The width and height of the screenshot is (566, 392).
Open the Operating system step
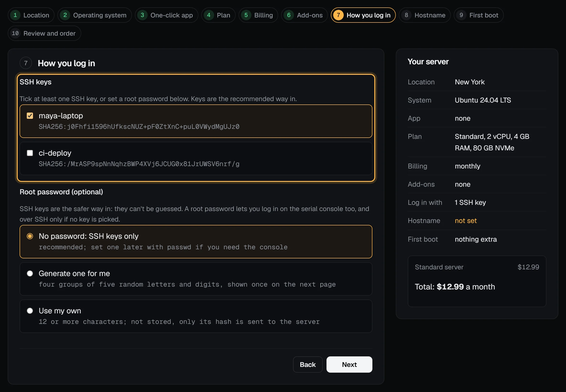(95, 15)
